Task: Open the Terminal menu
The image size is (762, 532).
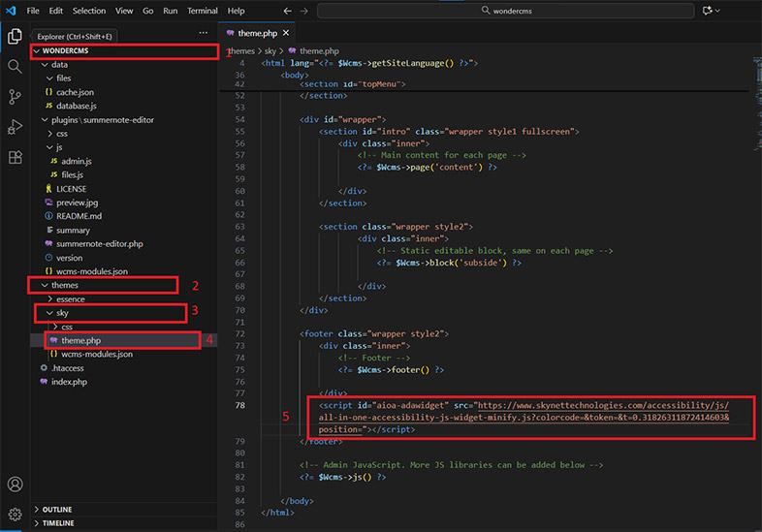Action: [203, 11]
